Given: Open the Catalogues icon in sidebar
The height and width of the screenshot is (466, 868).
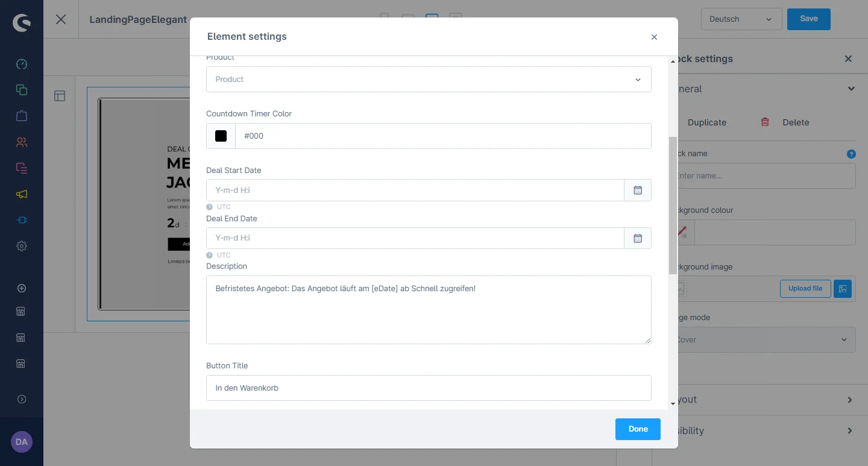Looking at the screenshot, I should (x=22, y=90).
